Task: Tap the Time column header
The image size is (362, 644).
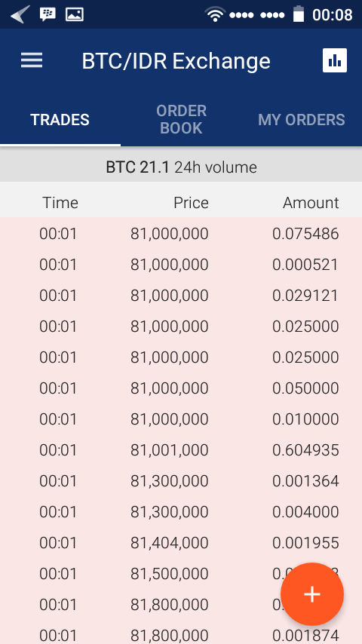Action: (60, 203)
